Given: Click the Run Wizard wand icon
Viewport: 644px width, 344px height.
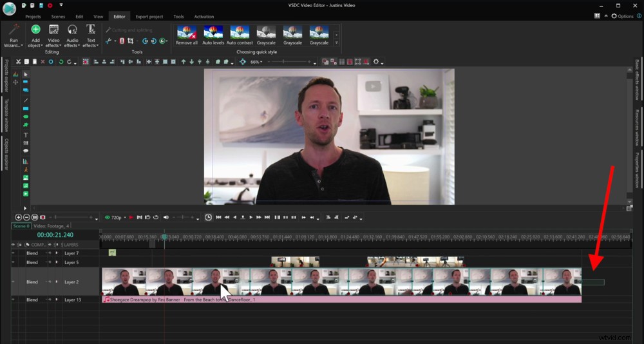Looking at the screenshot, I should coord(14,30).
